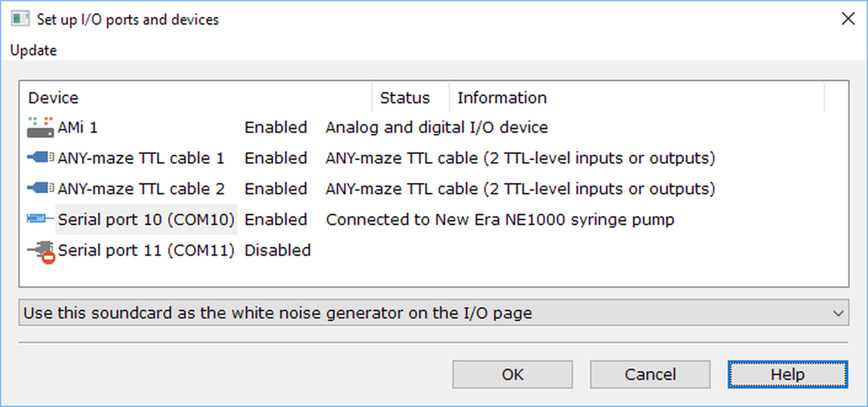Open the Update menu
The height and width of the screenshot is (407, 868).
(x=33, y=50)
